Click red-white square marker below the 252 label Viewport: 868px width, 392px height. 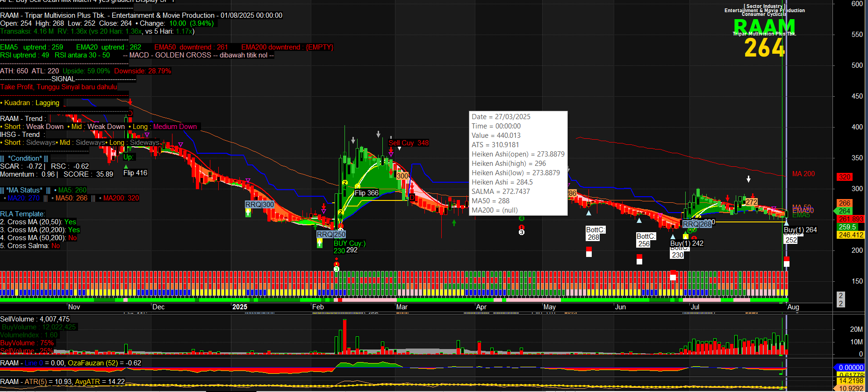[x=787, y=262]
